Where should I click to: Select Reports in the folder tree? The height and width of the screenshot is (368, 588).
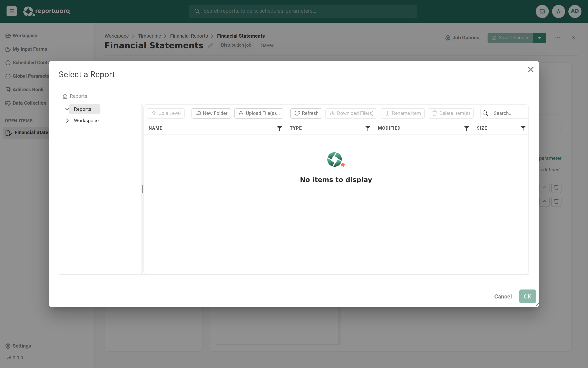coord(83,109)
